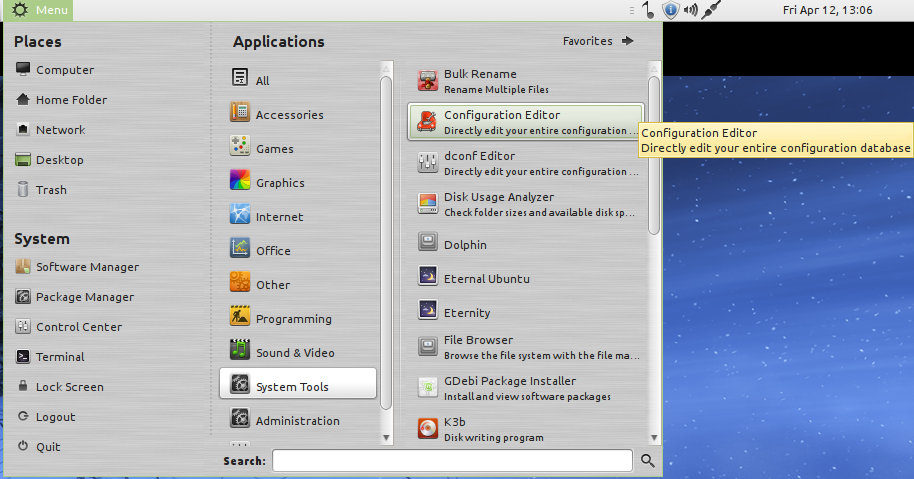Click into the Search field

(452, 460)
